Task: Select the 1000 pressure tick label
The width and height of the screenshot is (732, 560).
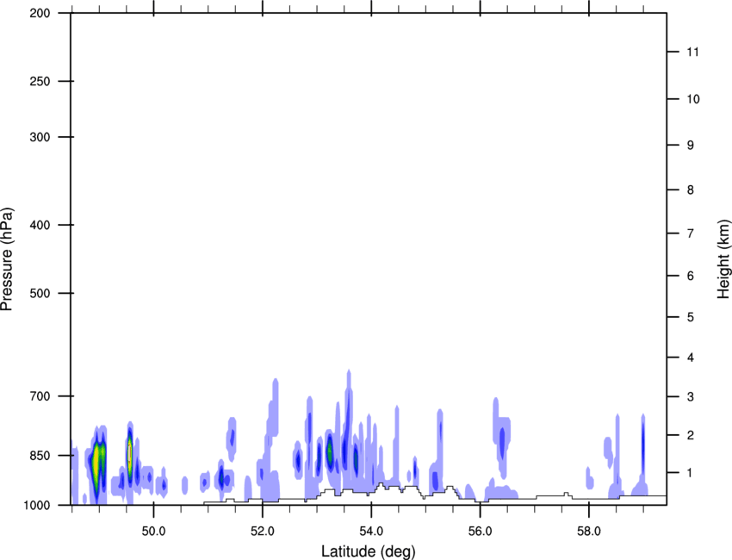Action: (x=37, y=505)
